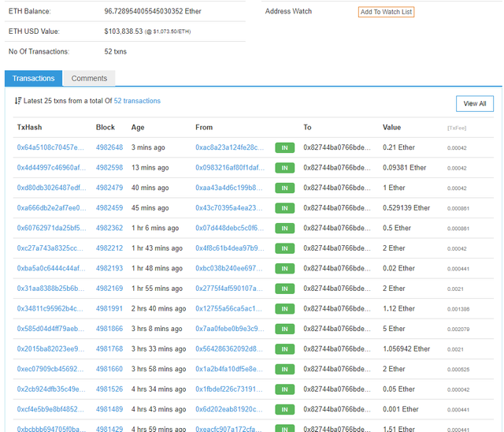Open sender address 0x07d448debc5c0f6
This screenshot has width=504, height=432.
pos(229,228)
